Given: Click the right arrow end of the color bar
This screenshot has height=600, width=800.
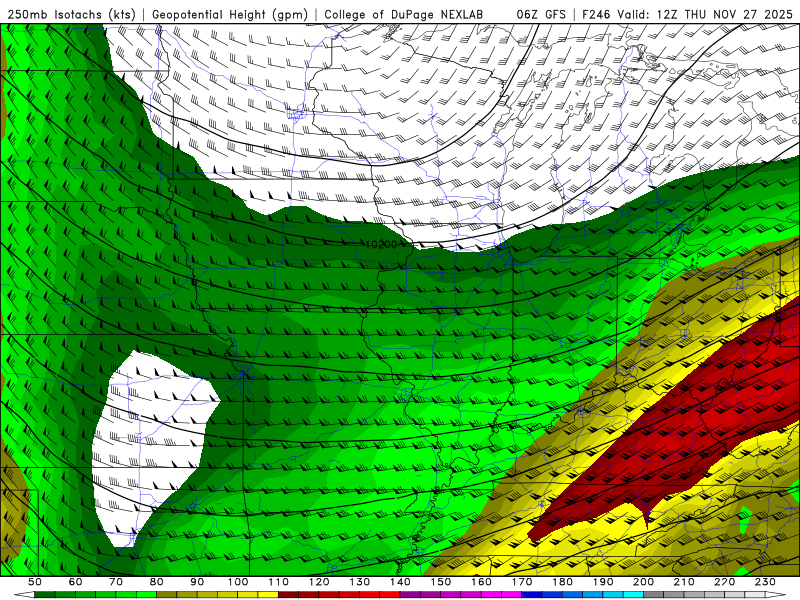Looking at the screenshot, I should coord(776,594).
